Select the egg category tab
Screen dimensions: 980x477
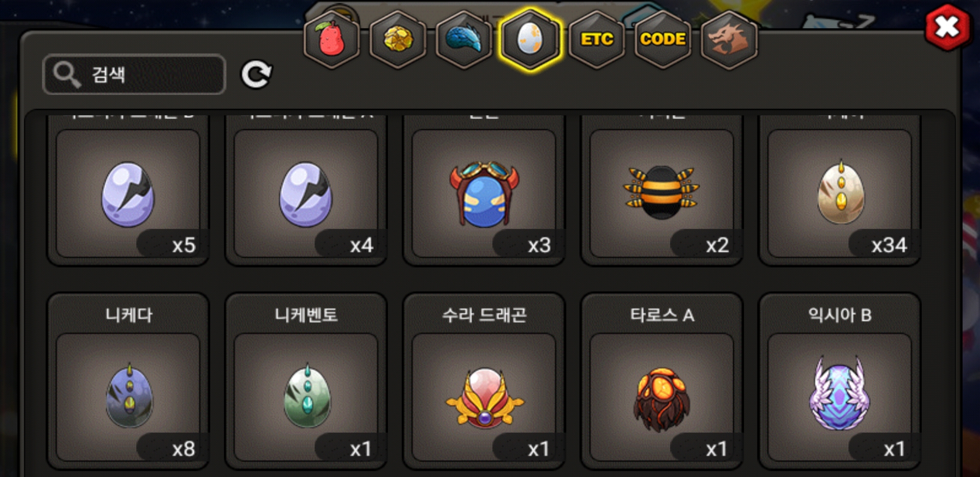tap(530, 39)
